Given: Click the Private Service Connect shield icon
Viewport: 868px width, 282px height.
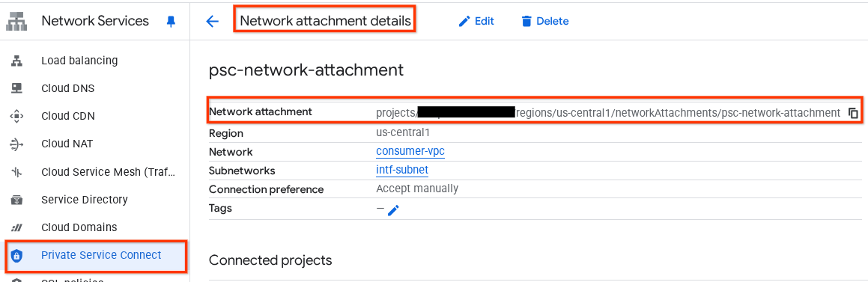Looking at the screenshot, I should [16, 256].
